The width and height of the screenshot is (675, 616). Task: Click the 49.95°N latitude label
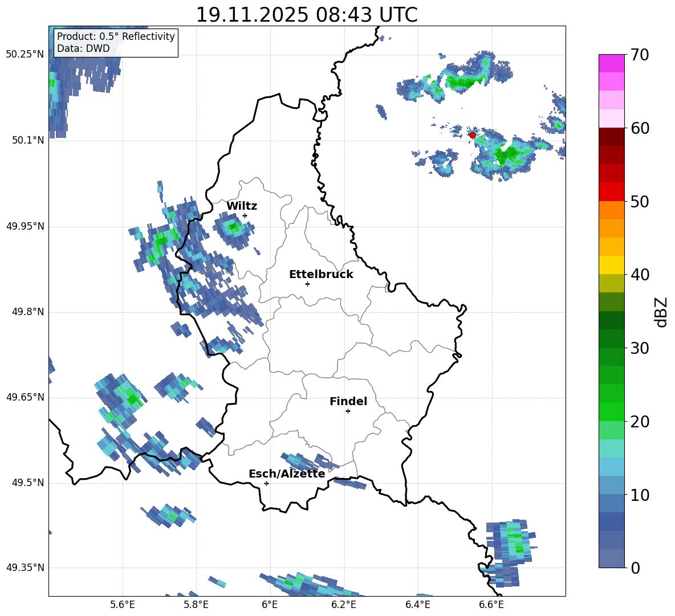pyautogui.click(x=25, y=226)
